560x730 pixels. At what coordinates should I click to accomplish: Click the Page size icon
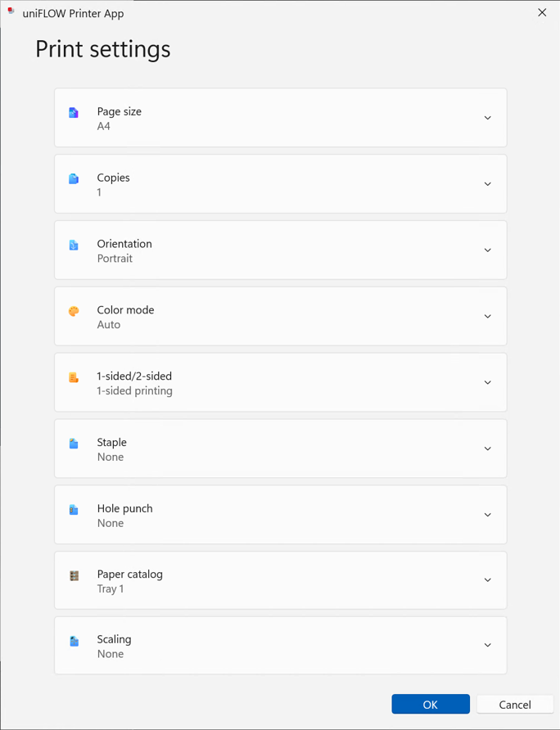[x=74, y=113]
